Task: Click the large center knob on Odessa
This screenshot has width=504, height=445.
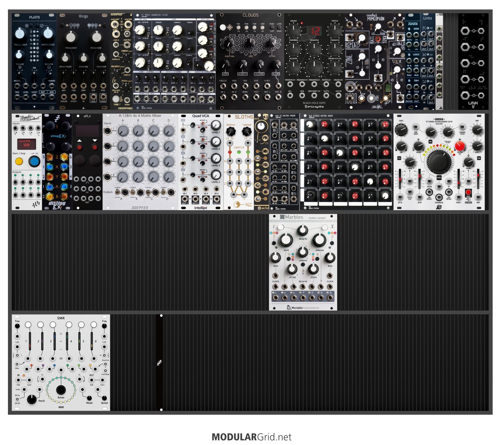Action: pos(439,162)
